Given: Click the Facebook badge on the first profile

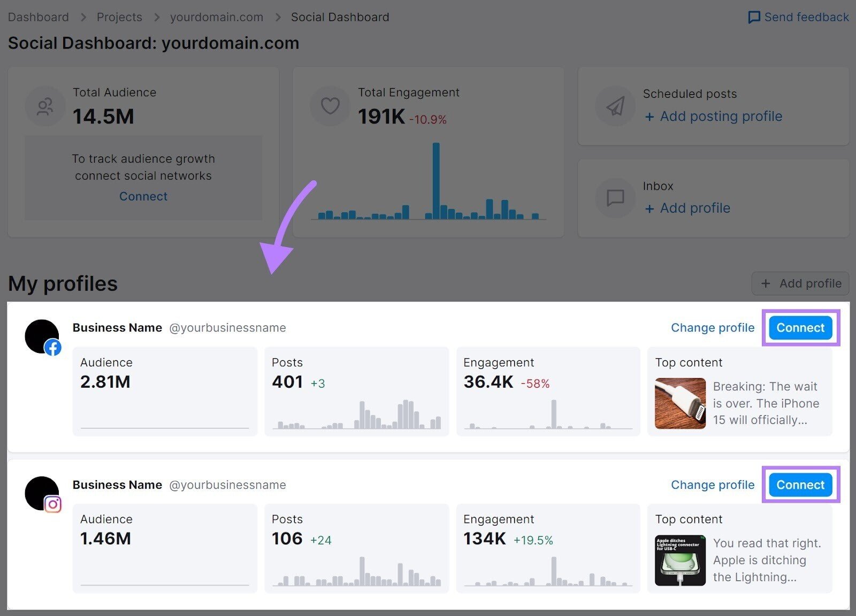Looking at the screenshot, I should coord(53,347).
